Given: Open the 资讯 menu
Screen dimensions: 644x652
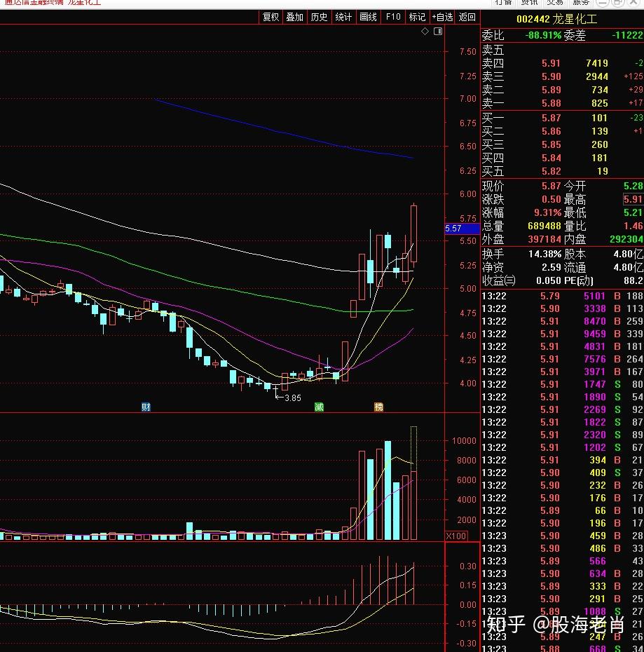Looking at the screenshot, I should point(529,3).
